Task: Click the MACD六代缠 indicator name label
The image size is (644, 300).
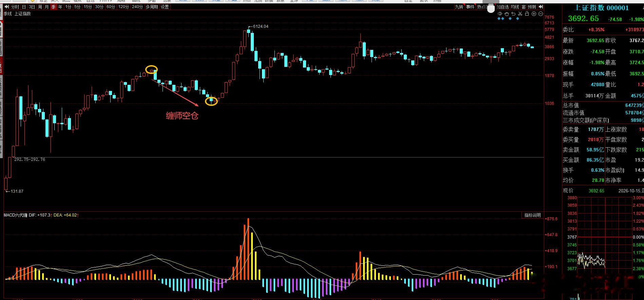Action: tap(16, 215)
